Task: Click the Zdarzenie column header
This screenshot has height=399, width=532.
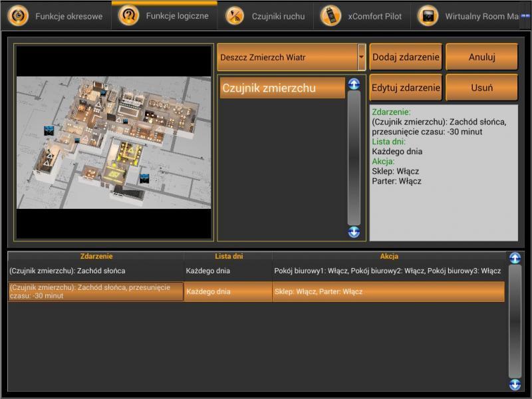Action: (96, 256)
